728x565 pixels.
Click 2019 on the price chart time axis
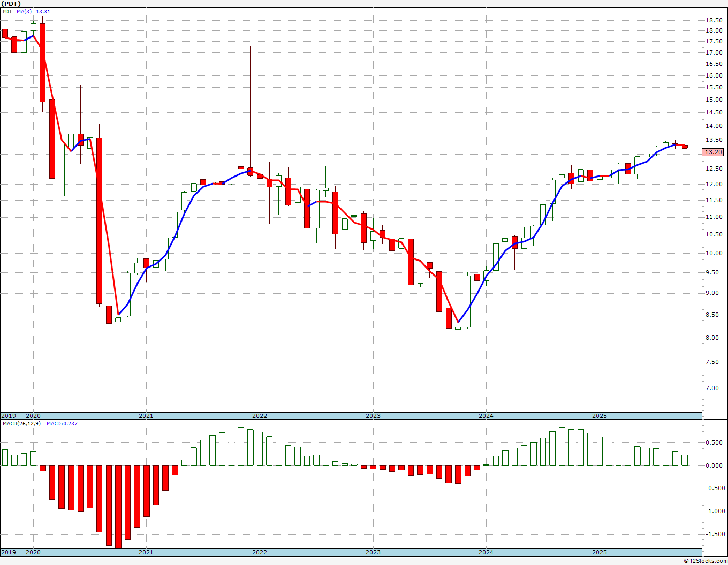click(x=9, y=416)
